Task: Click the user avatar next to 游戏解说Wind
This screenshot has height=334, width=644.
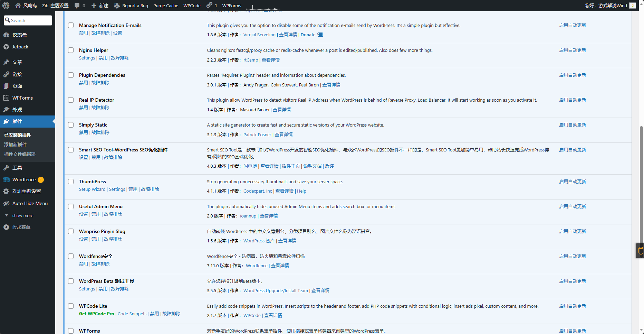Action: pos(633,6)
